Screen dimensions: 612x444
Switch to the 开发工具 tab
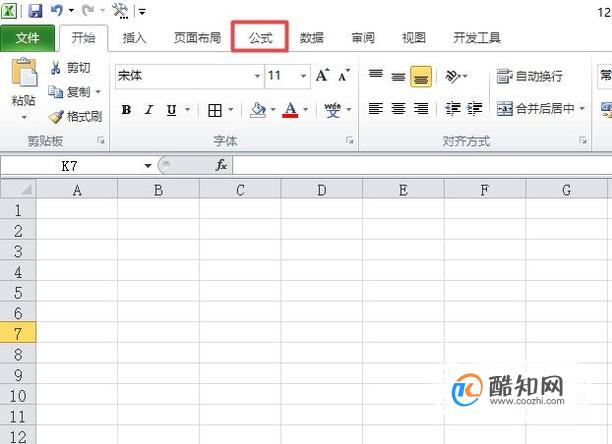[477, 38]
